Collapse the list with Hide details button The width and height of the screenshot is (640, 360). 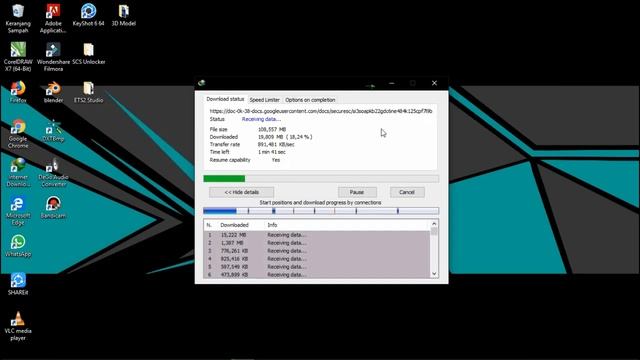click(x=242, y=192)
